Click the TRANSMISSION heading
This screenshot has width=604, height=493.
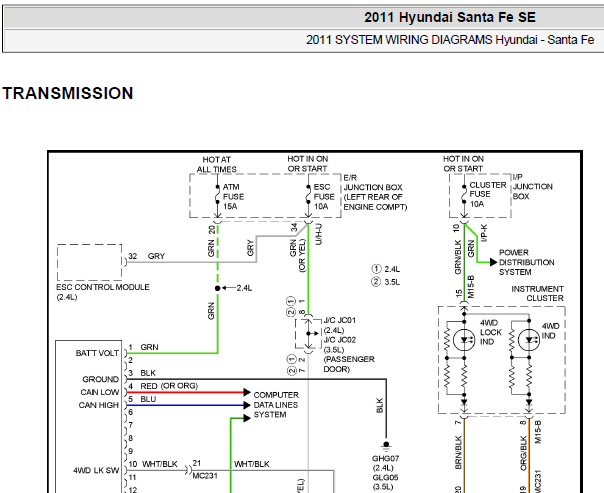(x=68, y=93)
